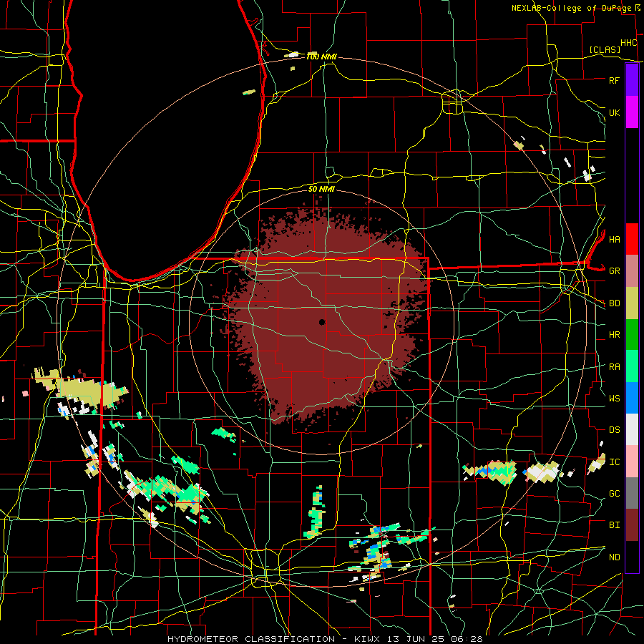Select the light pink IC legend swatch
This screenshot has width=644, height=644.
(632, 462)
